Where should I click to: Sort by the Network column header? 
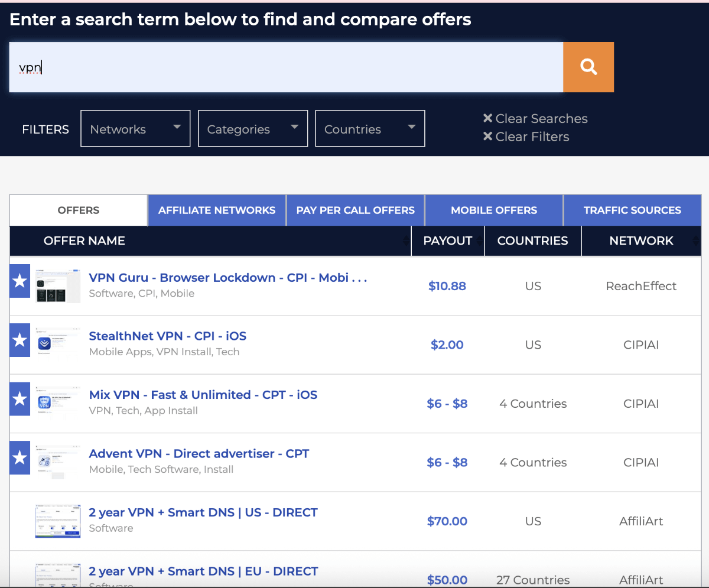point(641,241)
